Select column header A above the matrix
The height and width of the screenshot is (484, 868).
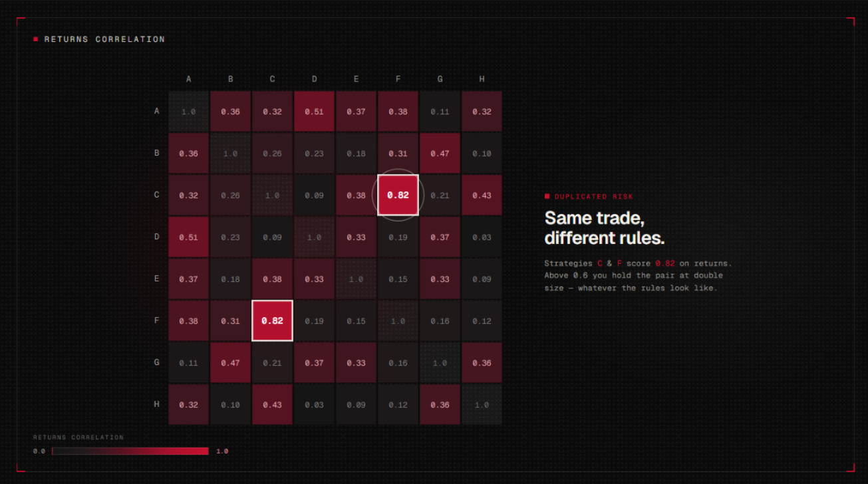(x=188, y=79)
